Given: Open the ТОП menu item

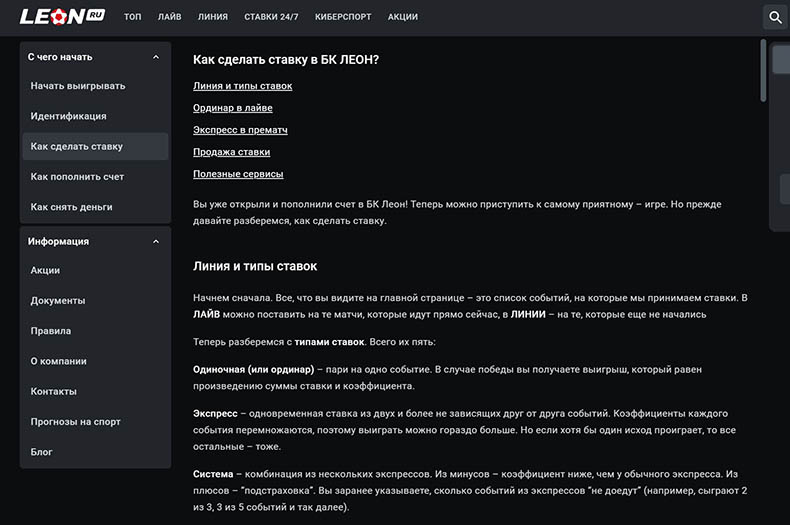Looking at the screenshot, I should click(133, 17).
